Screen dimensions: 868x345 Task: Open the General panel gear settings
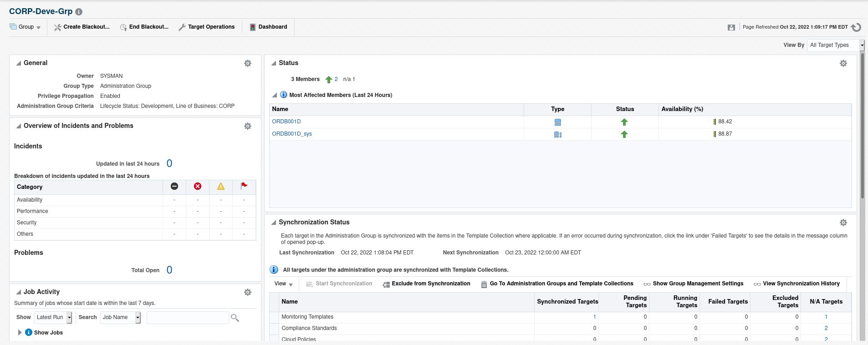pos(248,63)
